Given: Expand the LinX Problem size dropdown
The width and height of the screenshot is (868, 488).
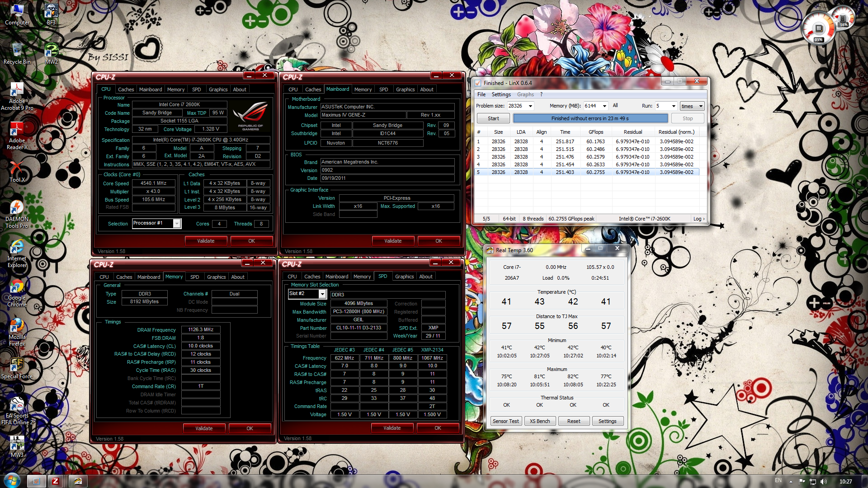Looking at the screenshot, I should [530, 106].
